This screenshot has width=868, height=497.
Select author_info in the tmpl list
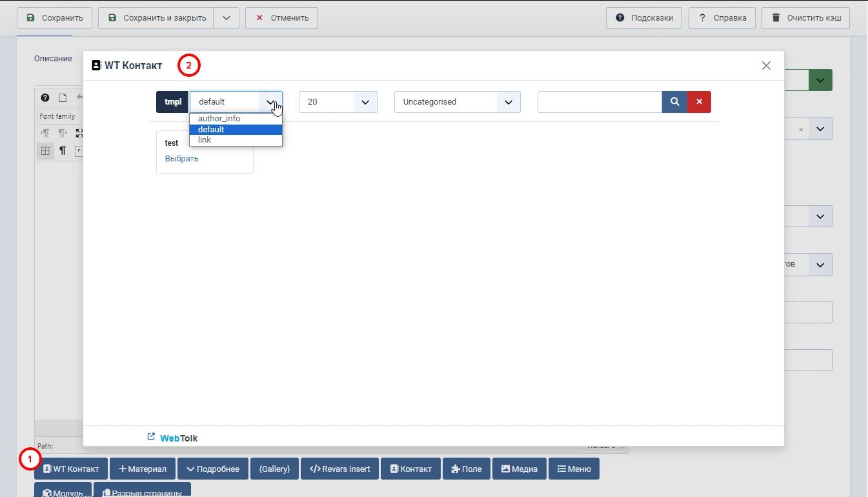click(x=219, y=119)
